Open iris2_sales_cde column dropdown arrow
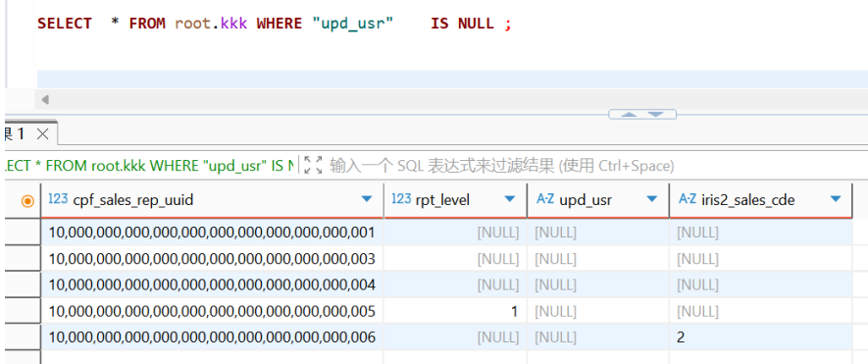This screenshot has height=364, width=868. pos(836,199)
